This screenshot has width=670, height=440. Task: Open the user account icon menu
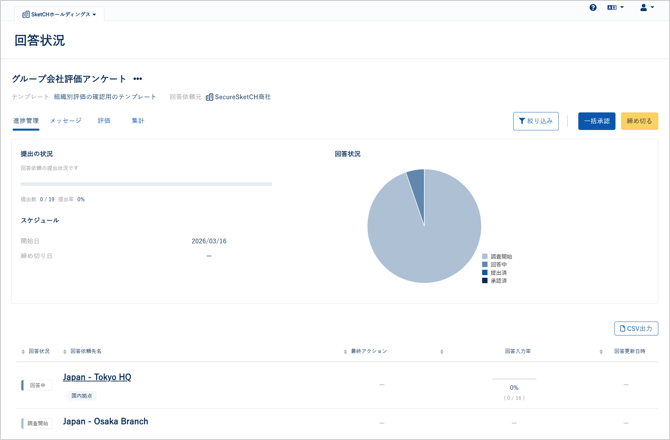(647, 8)
